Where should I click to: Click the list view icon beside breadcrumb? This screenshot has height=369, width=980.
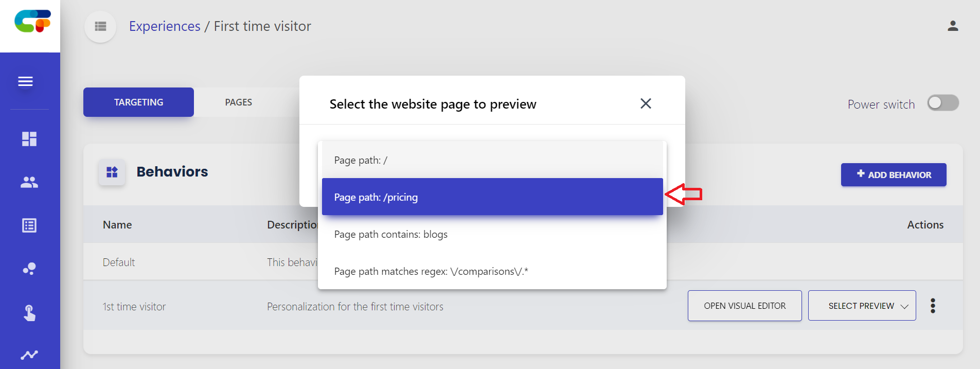[x=100, y=26]
